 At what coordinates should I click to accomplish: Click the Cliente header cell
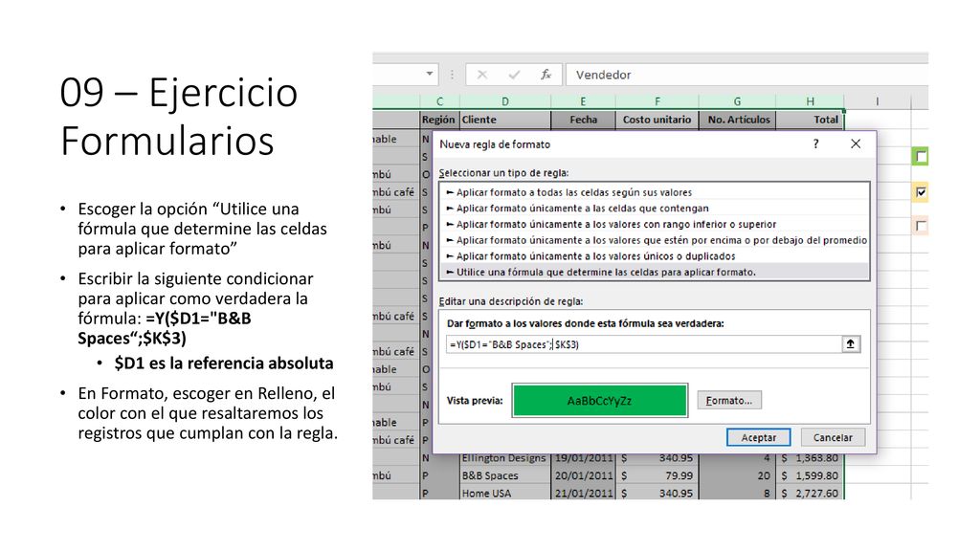coord(505,120)
